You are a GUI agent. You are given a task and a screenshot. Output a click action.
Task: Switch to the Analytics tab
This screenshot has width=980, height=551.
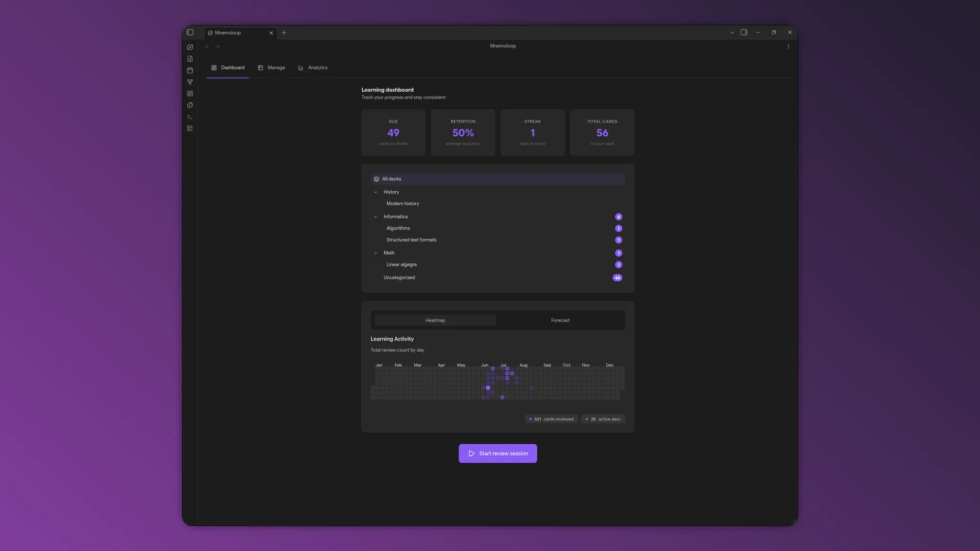(x=313, y=68)
